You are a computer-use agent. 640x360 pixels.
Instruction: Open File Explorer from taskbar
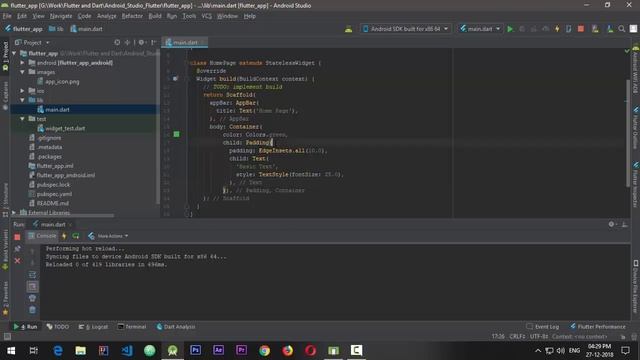point(80,350)
